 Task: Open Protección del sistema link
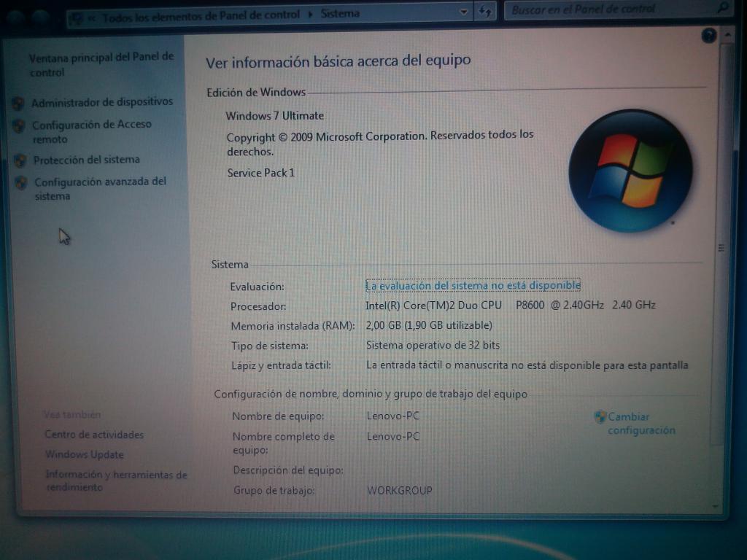pos(87,160)
